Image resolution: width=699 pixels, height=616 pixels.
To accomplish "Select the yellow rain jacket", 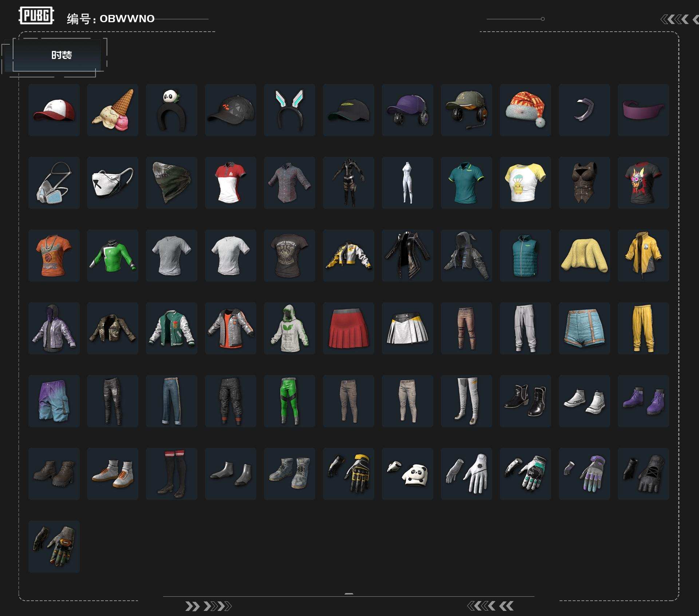I will pos(643,255).
